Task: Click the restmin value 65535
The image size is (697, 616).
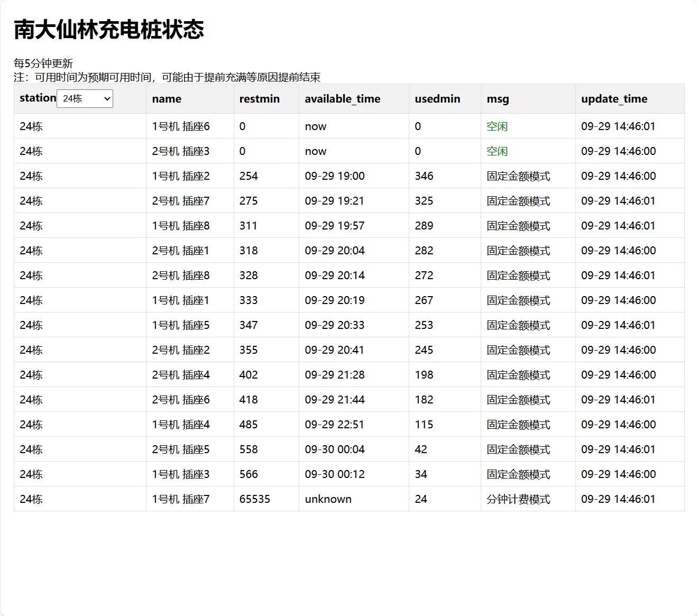Action: click(x=254, y=499)
